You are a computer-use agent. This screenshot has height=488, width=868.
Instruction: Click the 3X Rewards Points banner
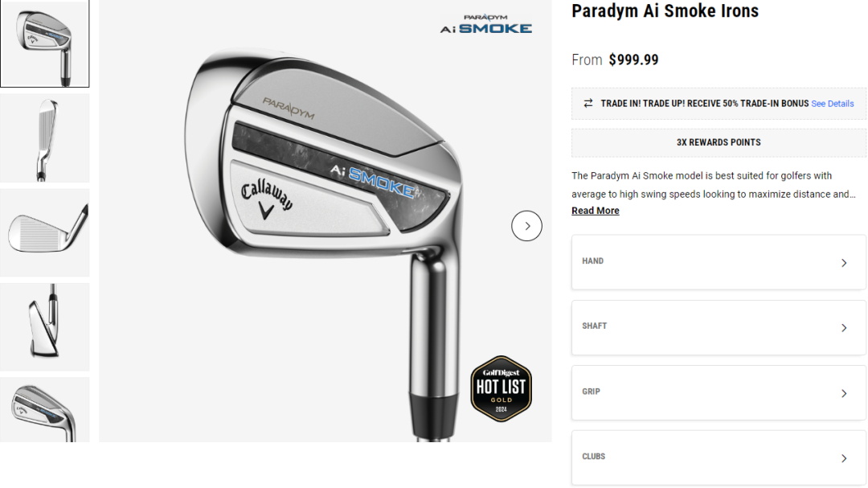tap(719, 142)
